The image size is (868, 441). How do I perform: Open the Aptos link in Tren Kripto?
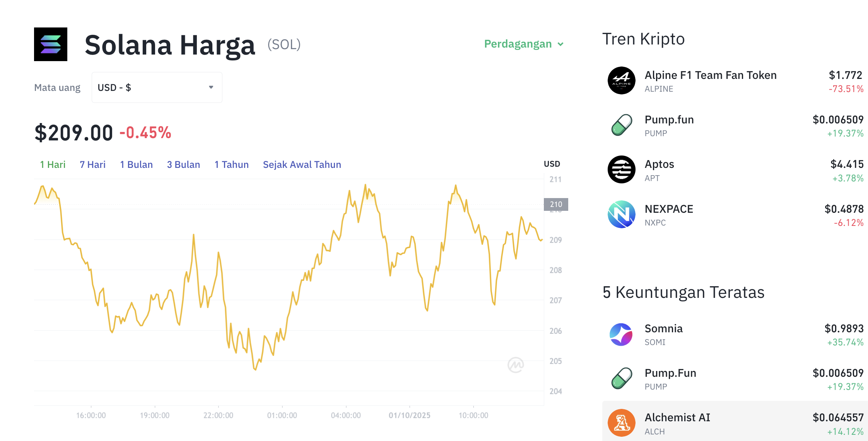pyautogui.click(x=659, y=164)
